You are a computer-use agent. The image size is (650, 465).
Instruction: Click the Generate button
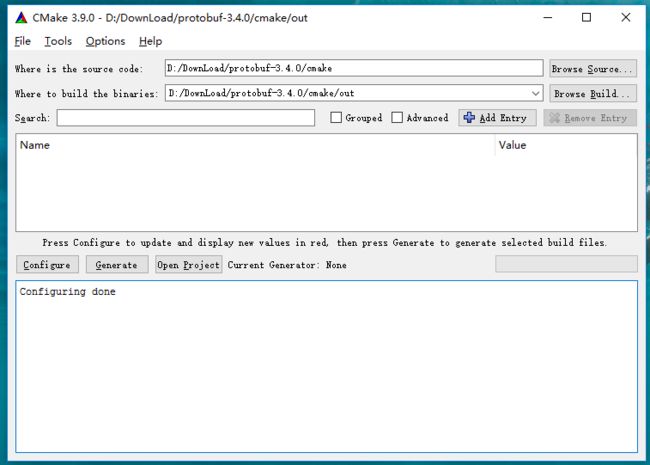(x=117, y=264)
